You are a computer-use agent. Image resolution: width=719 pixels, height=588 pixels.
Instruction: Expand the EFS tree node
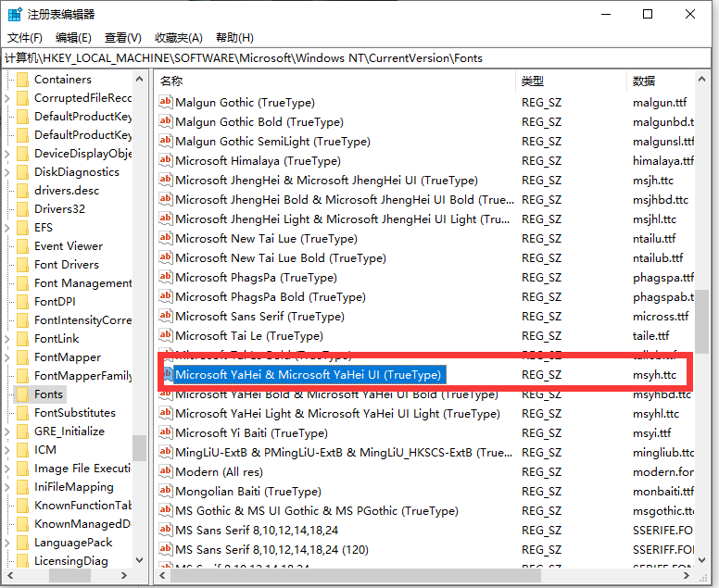pos(7,228)
